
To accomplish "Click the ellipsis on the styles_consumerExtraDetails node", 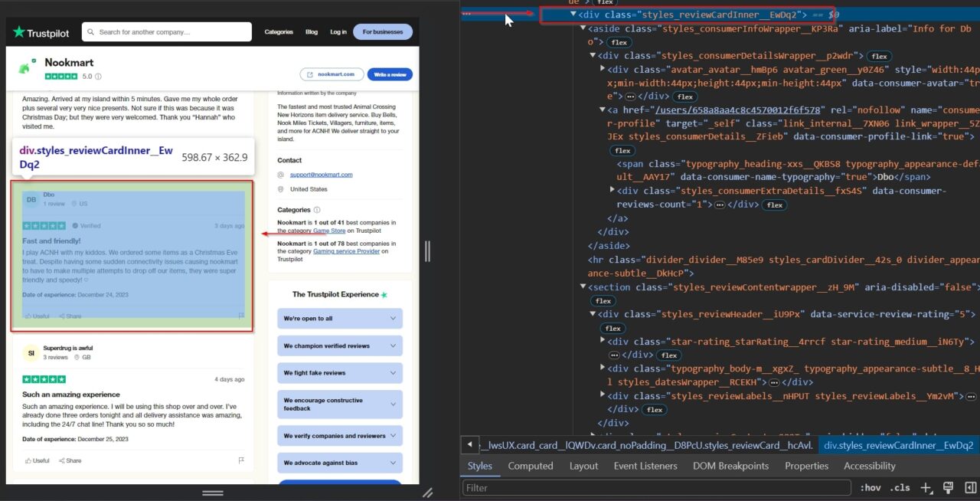I will tap(720, 205).
